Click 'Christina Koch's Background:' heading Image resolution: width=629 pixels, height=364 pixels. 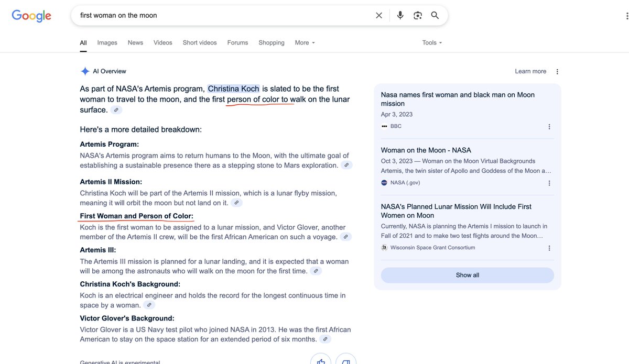(130, 284)
